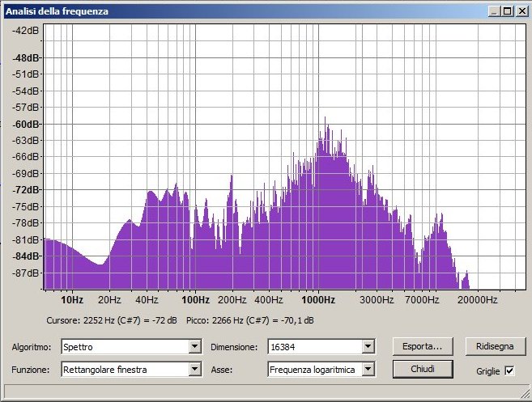
Task: Click the 100Hz label on frequency axis
Action: click(x=194, y=299)
